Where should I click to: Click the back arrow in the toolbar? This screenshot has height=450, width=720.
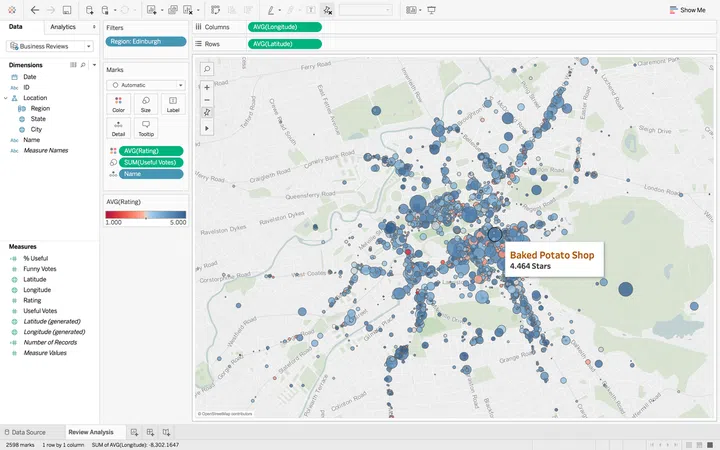pyautogui.click(x=34, y=9)
